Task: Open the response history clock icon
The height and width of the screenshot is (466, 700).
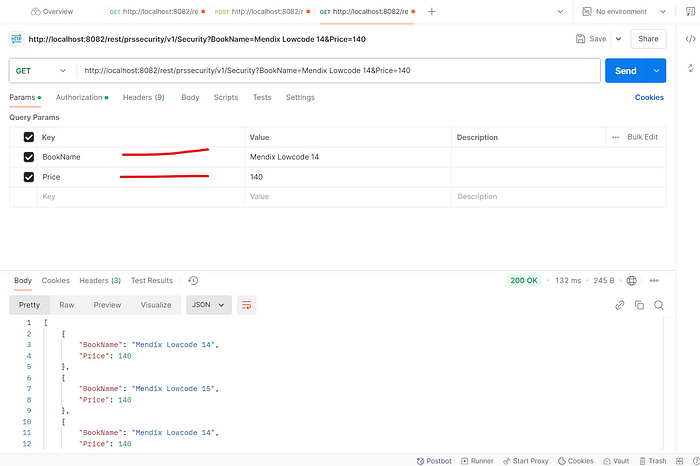Action: 193,281
